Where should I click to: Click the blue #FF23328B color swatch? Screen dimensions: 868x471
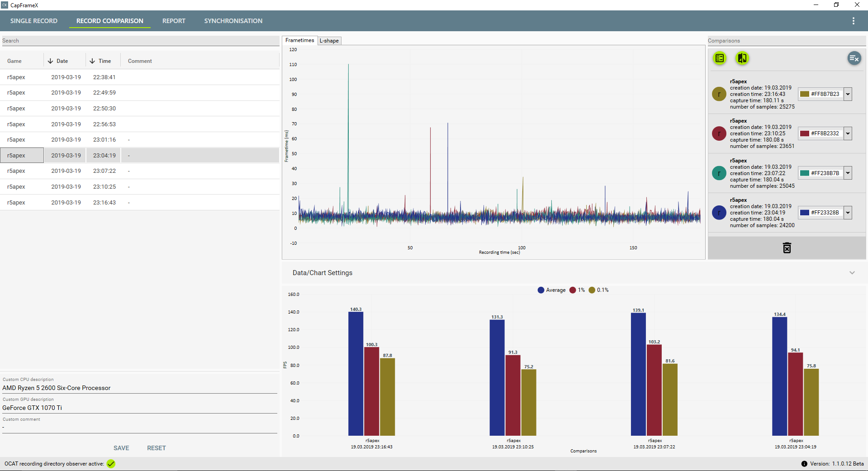pos(805,212)
